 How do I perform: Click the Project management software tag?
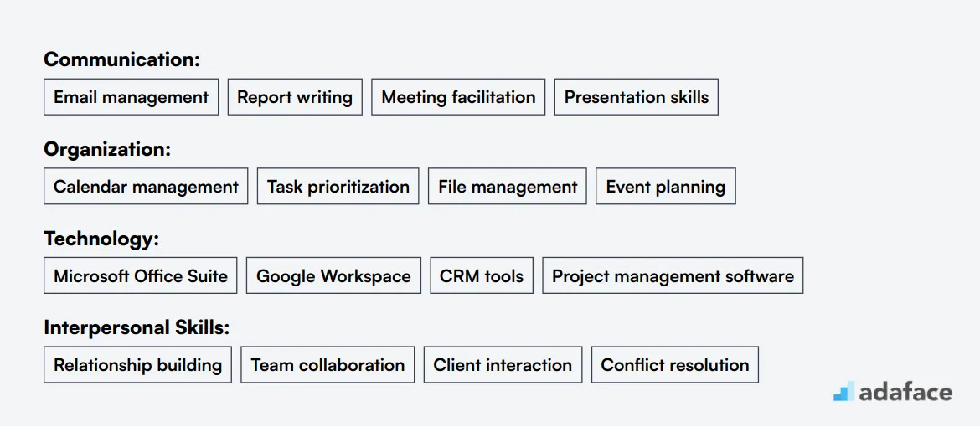(x=673, y=275)
